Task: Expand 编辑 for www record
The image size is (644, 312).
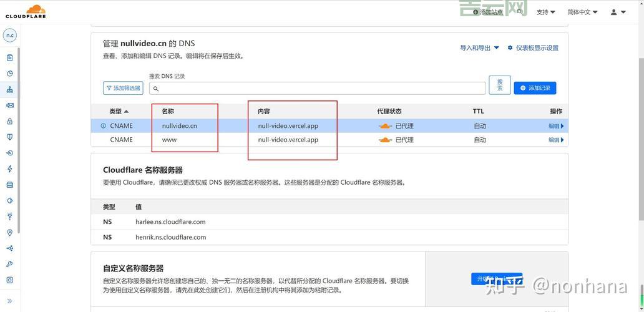Action: (556, 140)
